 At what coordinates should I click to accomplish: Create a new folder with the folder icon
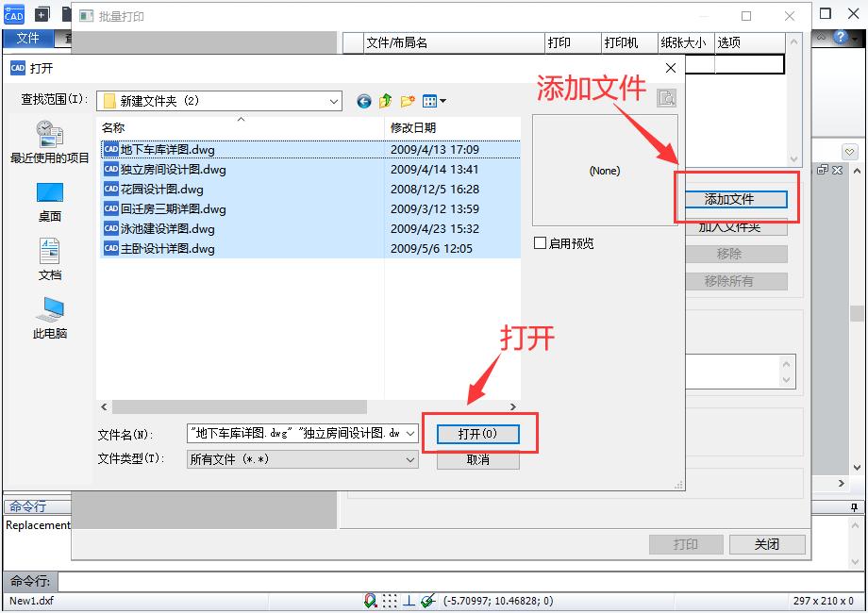point(406,100)
